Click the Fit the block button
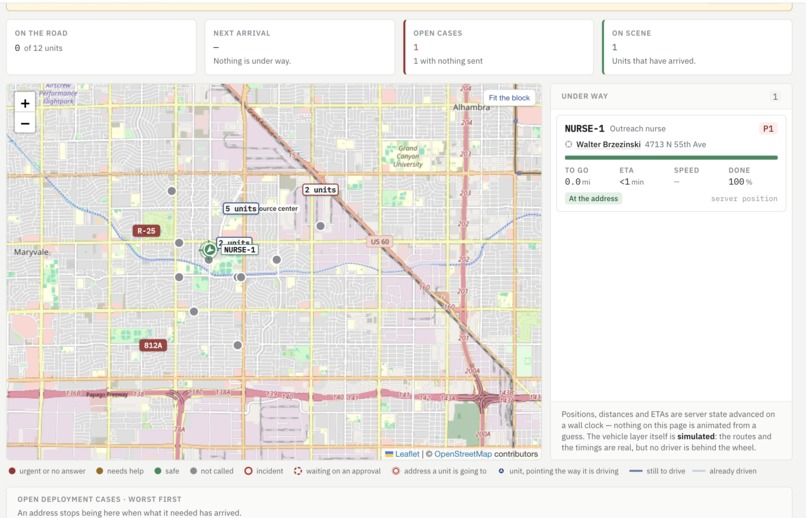 pos(509,98)
